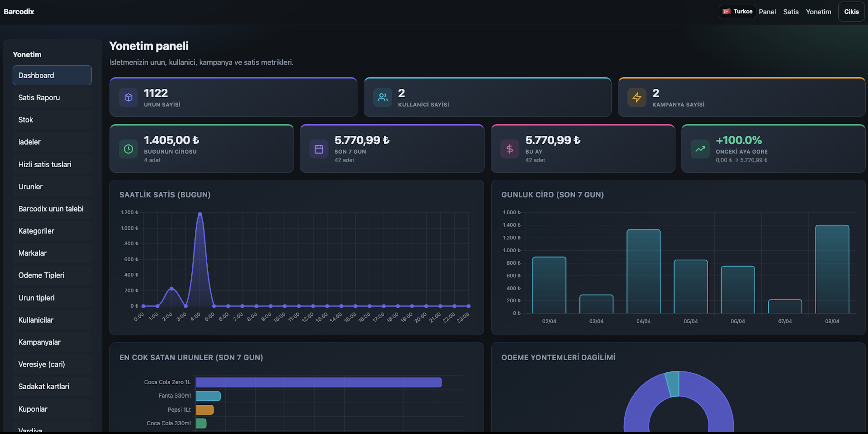
Task: Click the Satis link in top navigation
Action: tap(790, 12)
